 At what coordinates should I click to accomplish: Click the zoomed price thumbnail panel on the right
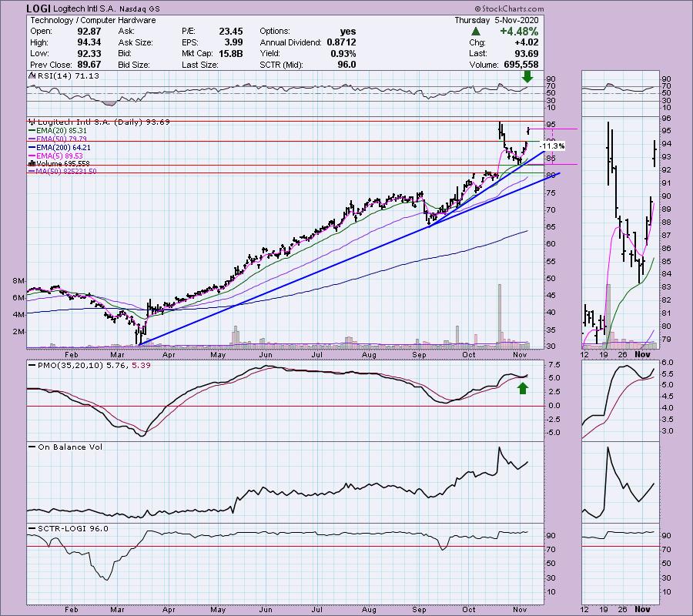click(x=621, y=232)
